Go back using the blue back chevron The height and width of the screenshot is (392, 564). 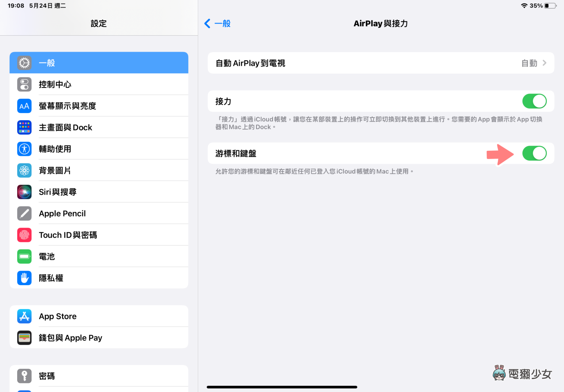pos(207,23)
